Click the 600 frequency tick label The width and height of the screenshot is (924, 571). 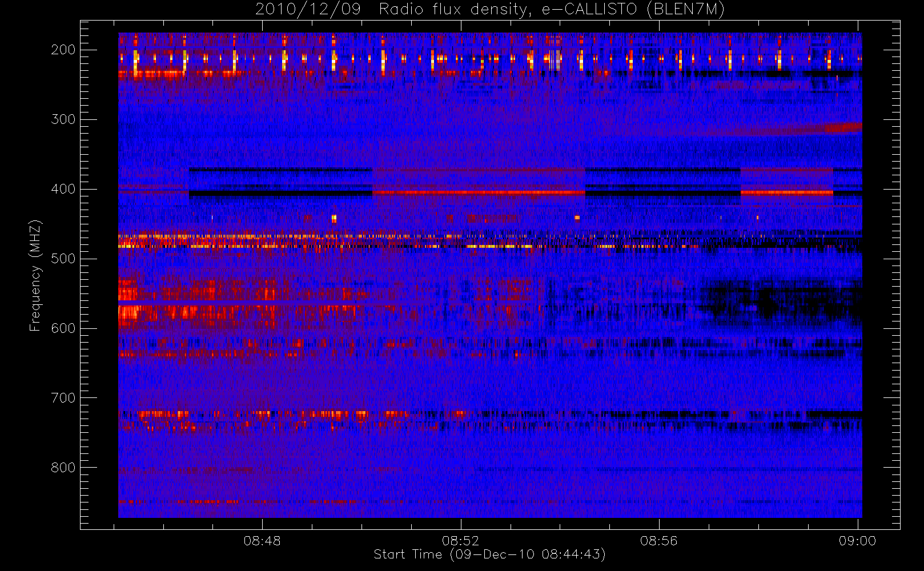click(x=63, y=328)
